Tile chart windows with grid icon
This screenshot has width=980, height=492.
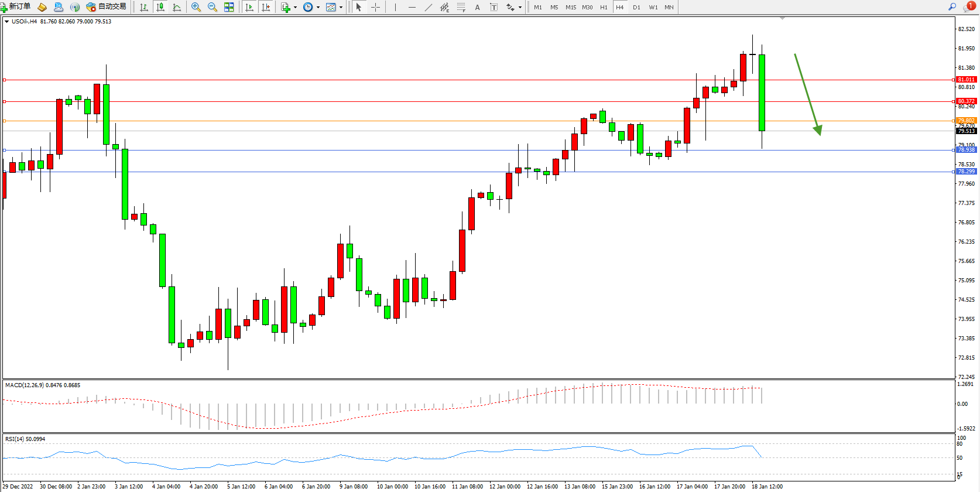point(229,7)
